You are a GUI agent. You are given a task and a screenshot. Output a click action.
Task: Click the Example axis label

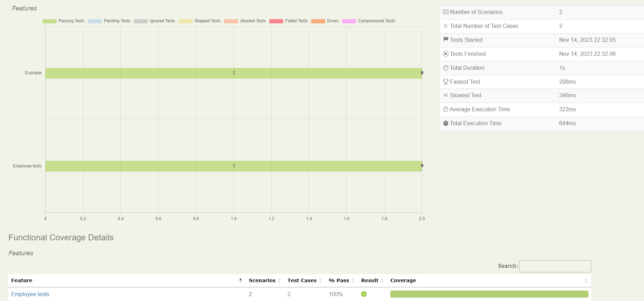click(33, 73)
